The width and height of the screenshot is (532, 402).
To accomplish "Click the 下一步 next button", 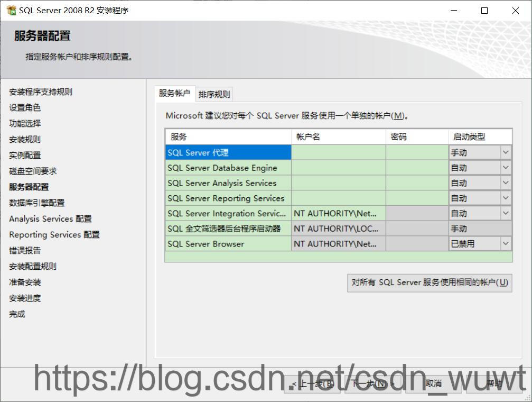I will [x=372, y=384].
